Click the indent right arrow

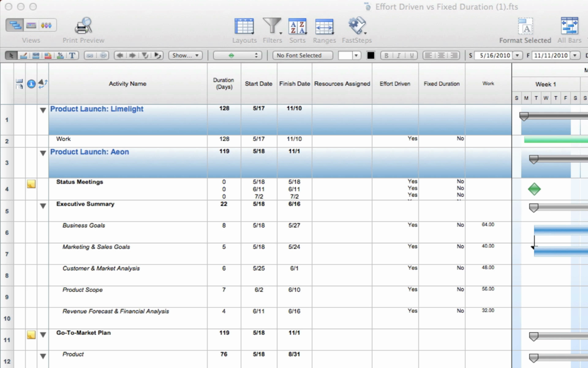click(x=132, y=56)
